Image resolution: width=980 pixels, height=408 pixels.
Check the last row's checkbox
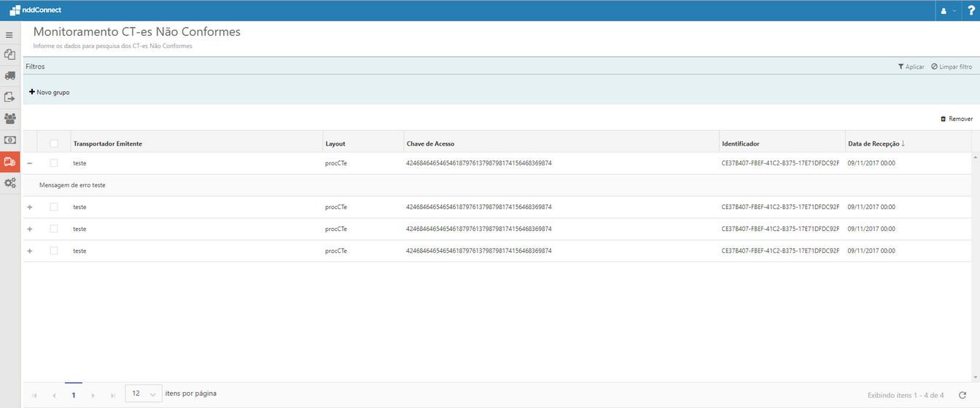tap(54, 251)
